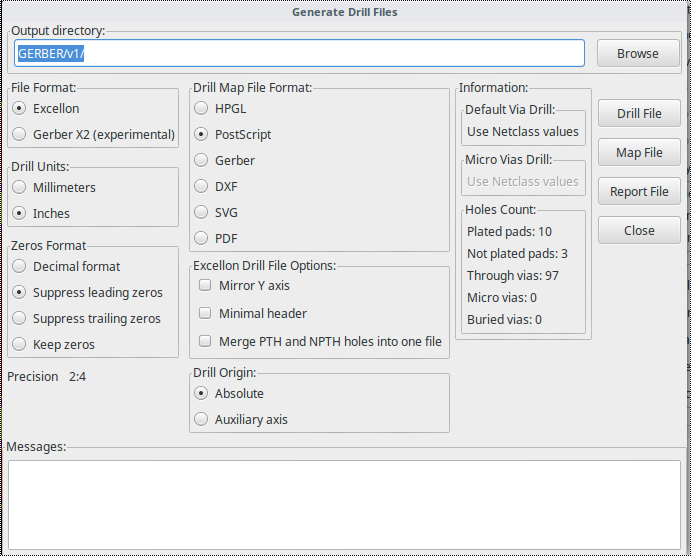Select HPGL drill map format

pos(202,108)
